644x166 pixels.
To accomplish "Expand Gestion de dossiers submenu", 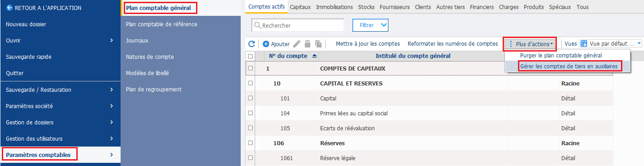I will 112,122.
